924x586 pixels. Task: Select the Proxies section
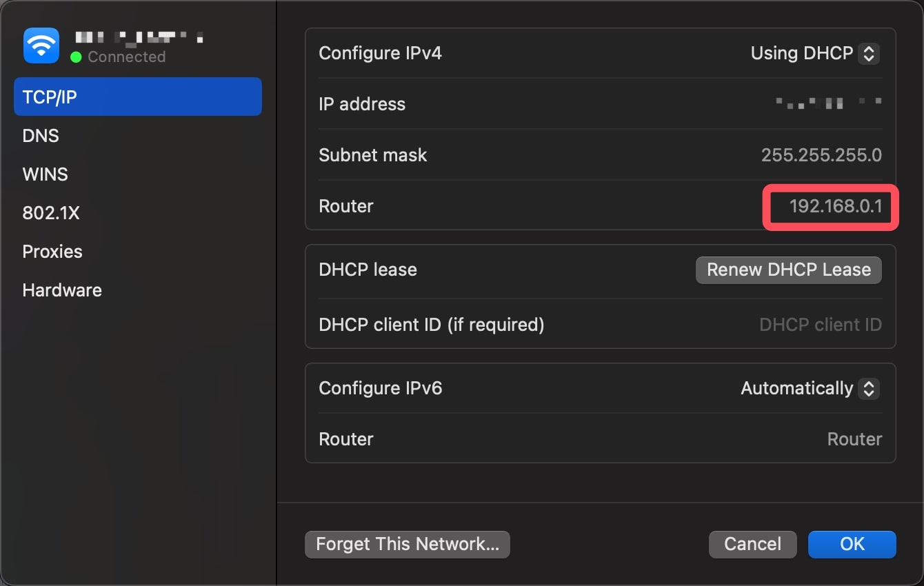[52, 251]
